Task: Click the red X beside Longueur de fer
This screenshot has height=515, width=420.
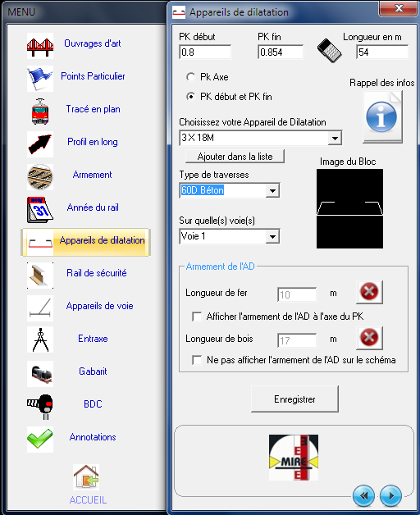Action: pos(369,292)
